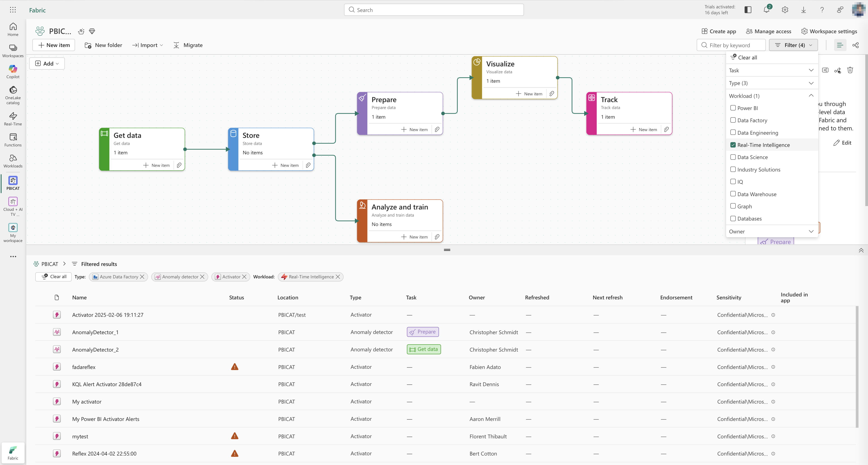Collapse the task flow pane chevrons
This screenshot has height=465, width=868.
861,250
